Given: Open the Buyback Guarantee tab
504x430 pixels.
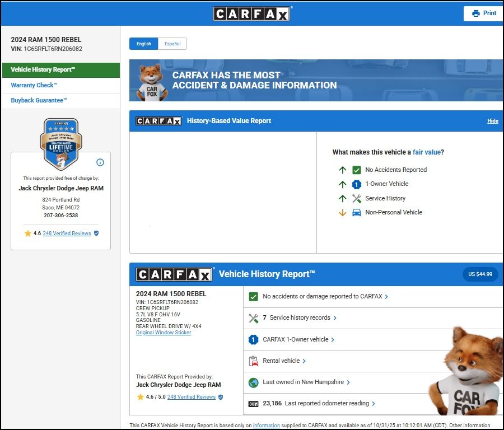Looking at the screenshot, I should point(39,100).
